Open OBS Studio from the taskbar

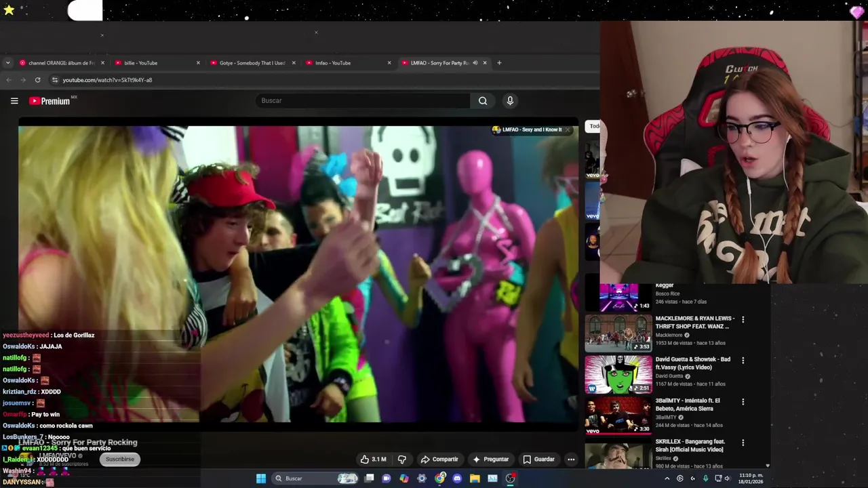511,479
